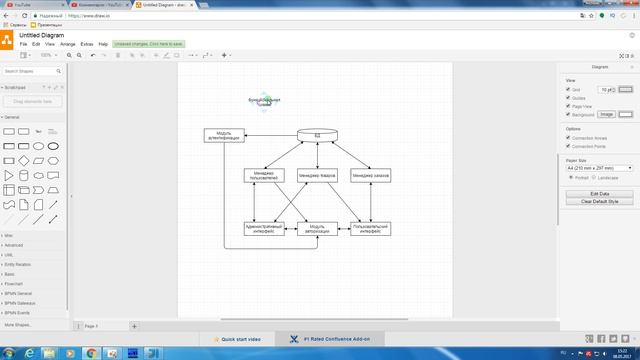This screenshot has height=360, width=640.
Task: Pick the hexagon shape from General palette
Action: [53, 161]
